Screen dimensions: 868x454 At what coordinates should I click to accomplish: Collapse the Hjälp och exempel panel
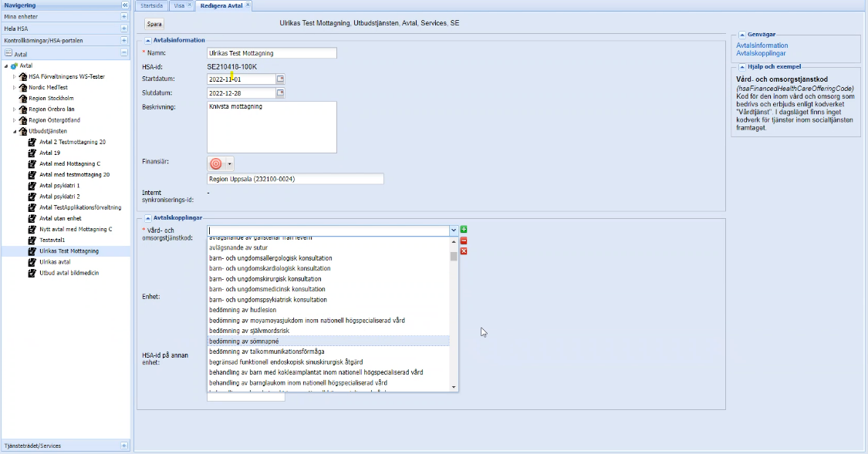tap(741, 67)
